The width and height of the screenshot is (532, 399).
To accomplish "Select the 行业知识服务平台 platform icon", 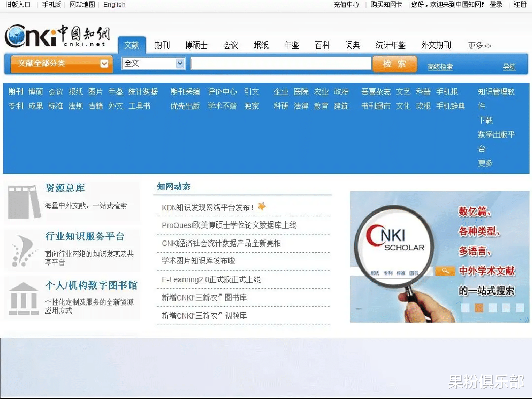I will point(23,250).
